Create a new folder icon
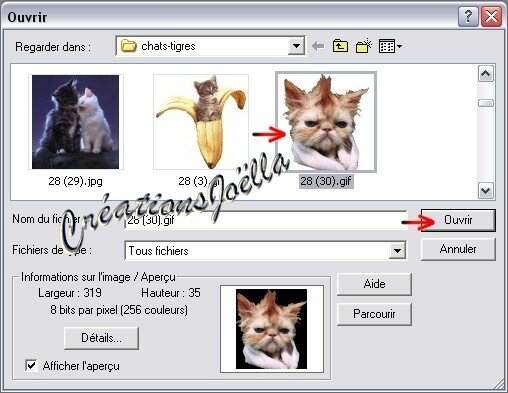The width and height of the screenshot is (508, 393). [364, 46]
